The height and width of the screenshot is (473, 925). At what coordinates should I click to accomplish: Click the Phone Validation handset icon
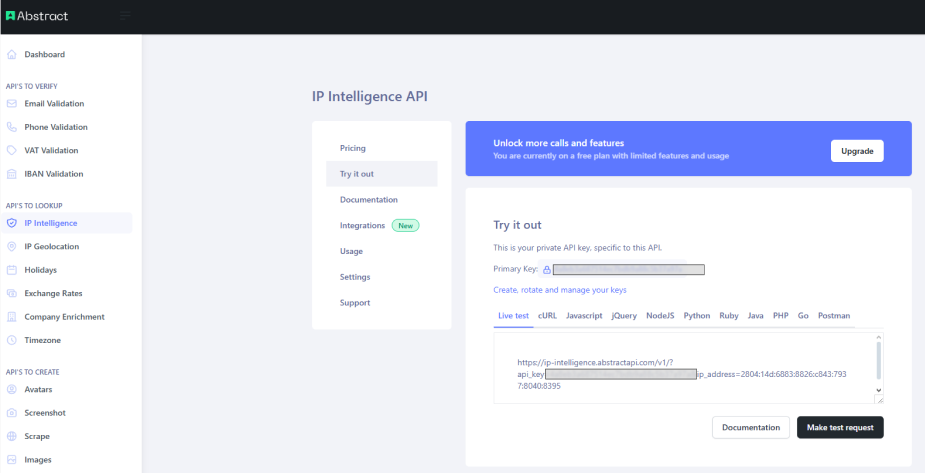click(12, 127)
